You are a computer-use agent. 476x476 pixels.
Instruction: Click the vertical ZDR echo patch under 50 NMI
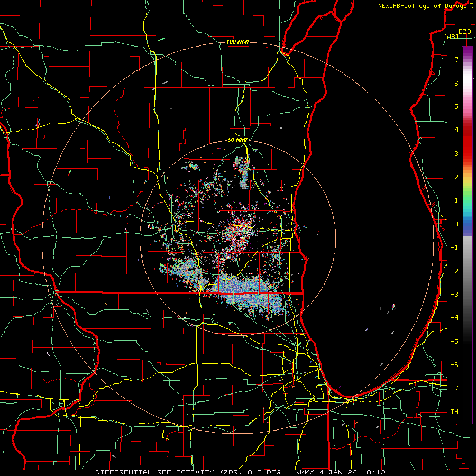[243, 172]
